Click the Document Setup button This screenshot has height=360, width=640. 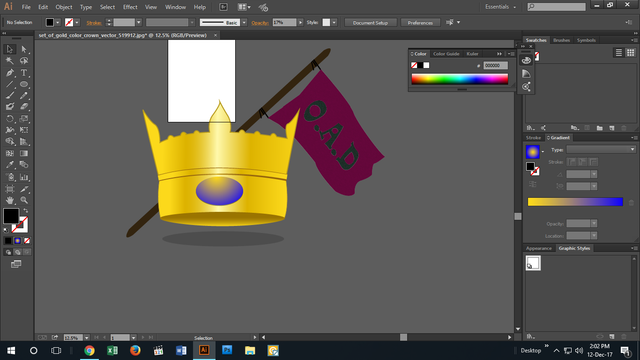pos(370,23)
